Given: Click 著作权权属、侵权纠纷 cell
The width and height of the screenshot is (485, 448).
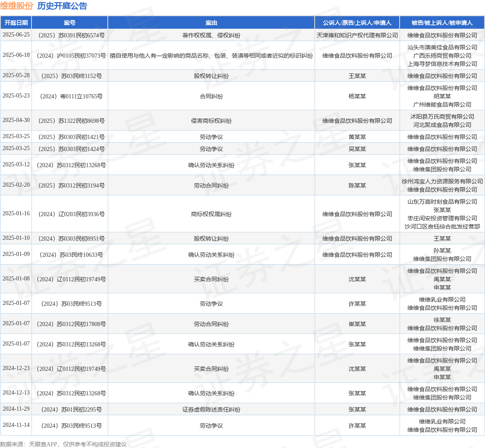Looking at the screenshot, I should [211, 35].
